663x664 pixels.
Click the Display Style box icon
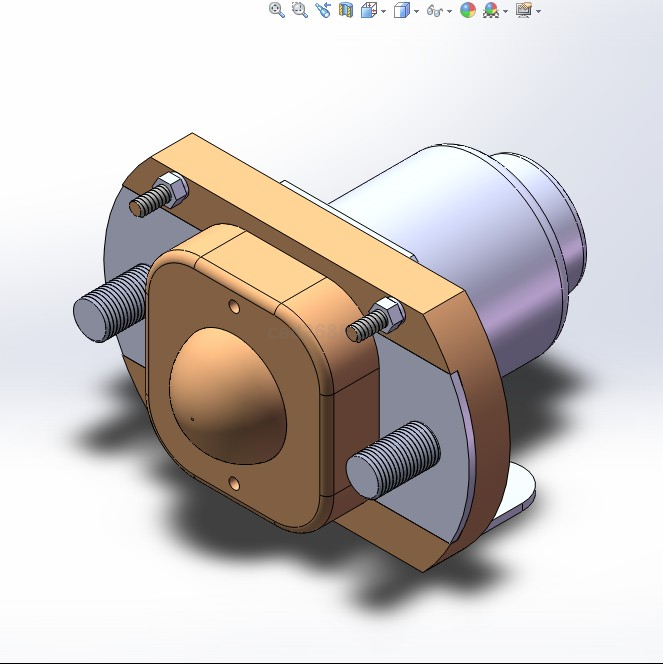coord(401,10)
